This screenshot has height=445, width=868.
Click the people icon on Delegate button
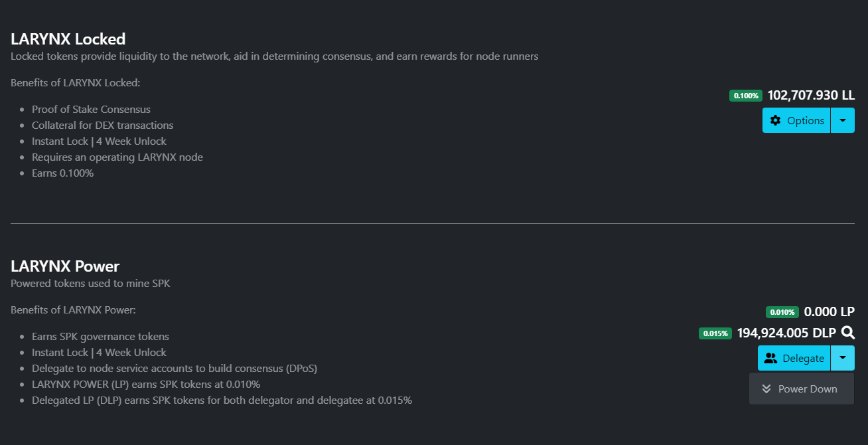pyautogui.click(x=770, y=358)
